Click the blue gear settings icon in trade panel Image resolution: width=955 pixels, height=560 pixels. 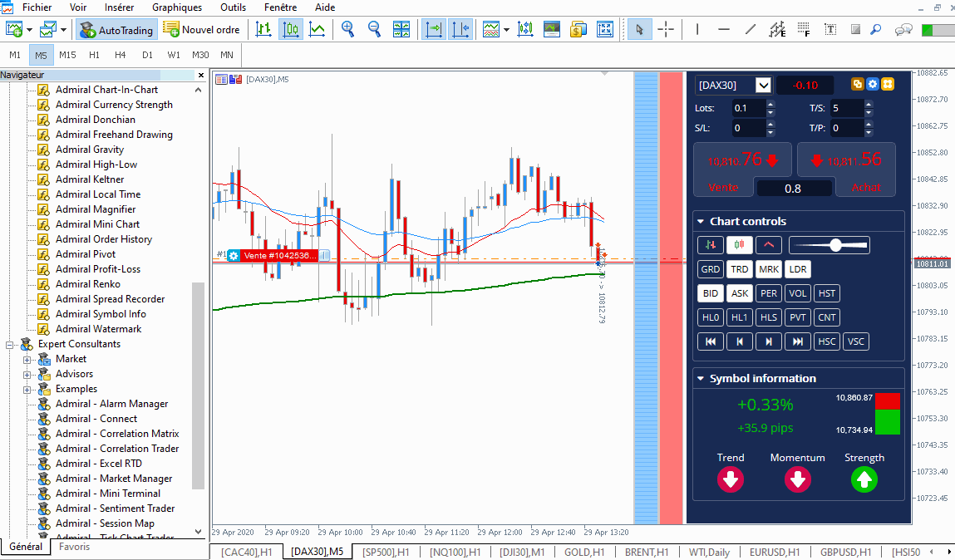point(873,85)
